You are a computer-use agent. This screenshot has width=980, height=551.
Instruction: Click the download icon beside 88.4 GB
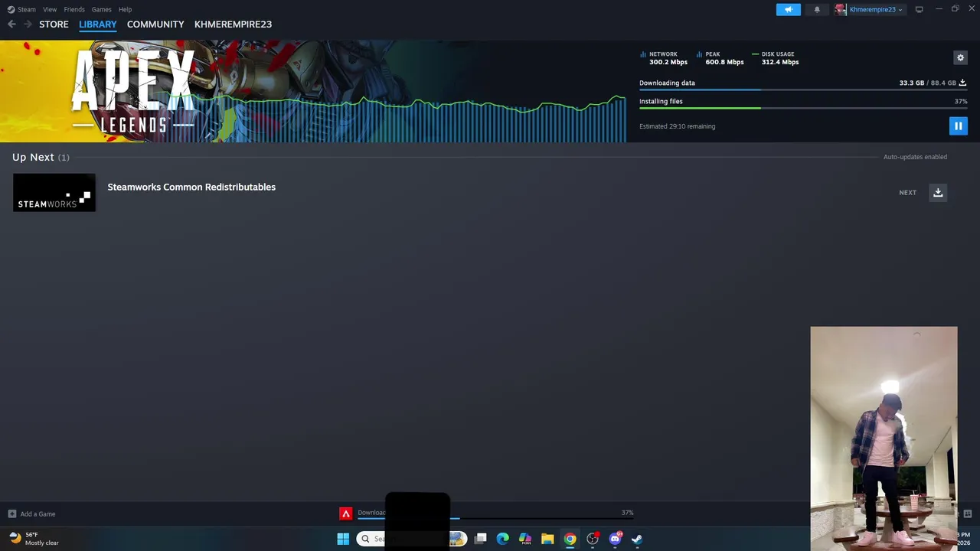click(963, 83)
